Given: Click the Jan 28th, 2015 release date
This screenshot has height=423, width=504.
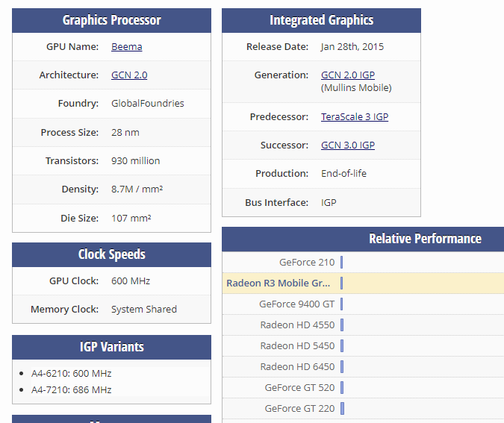Looking at the screenshot, I should 352,47.
